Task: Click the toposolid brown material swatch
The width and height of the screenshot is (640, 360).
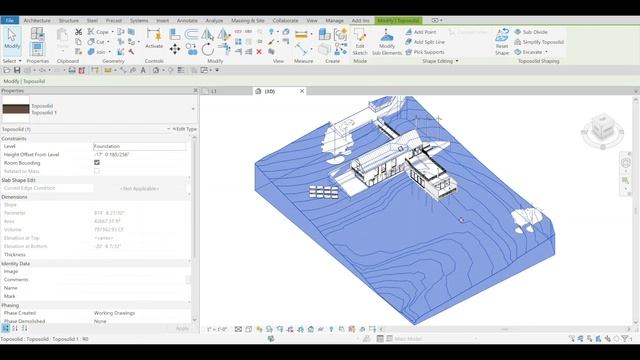Action: pyautogui.click(x=16, y=109)
